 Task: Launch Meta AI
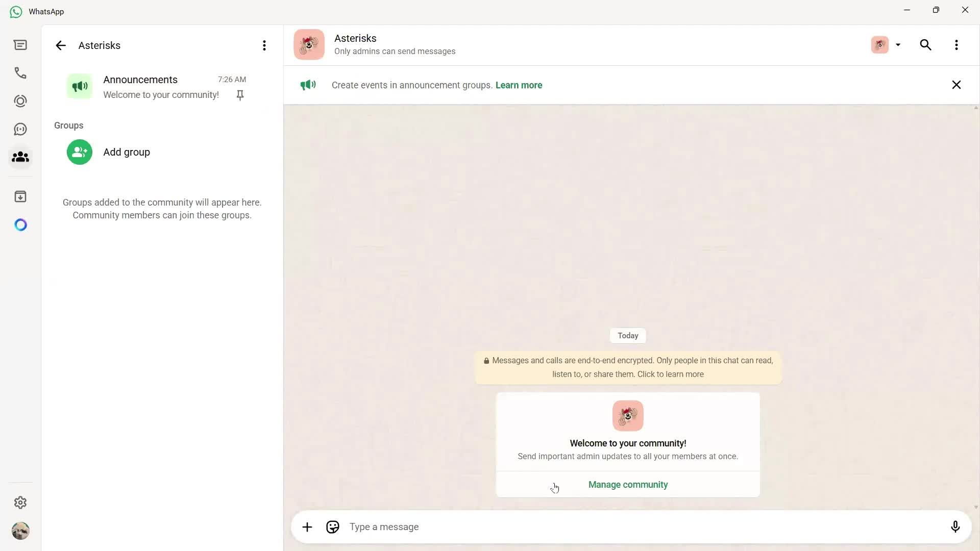[x=20, y=224]
